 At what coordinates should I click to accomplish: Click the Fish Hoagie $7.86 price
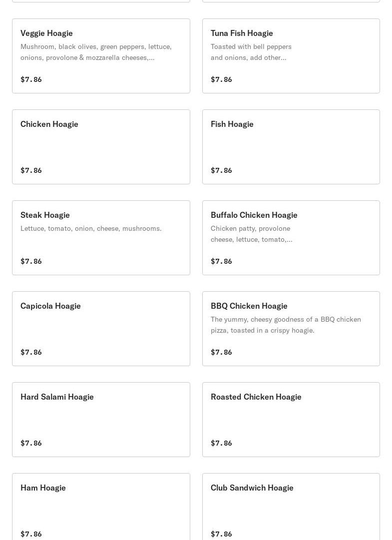(221, 170)
